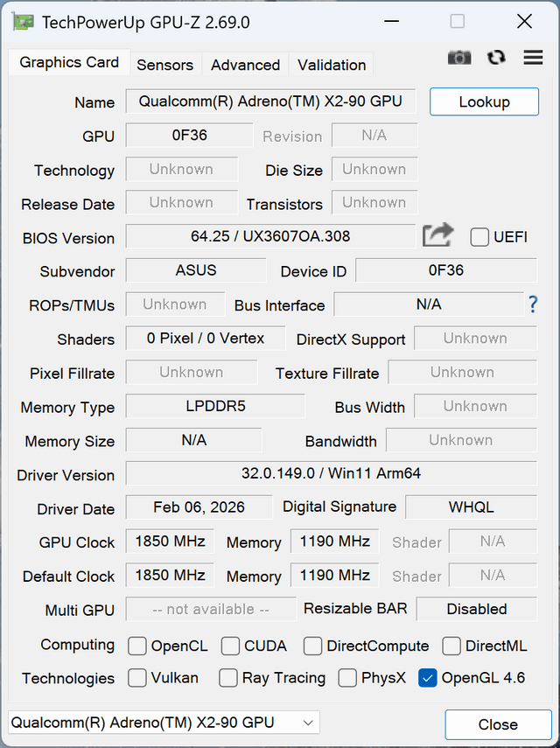The width and height of the screenshot is (560, 748).
Task: Toggle the OpenCL checkbox
Action: point(137,647)
